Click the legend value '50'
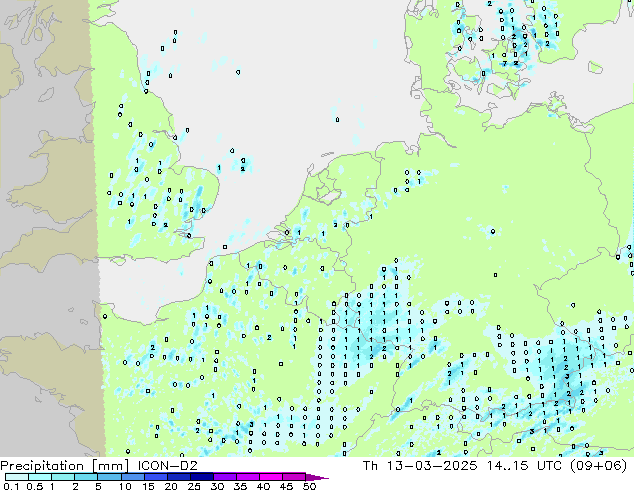 309,486
